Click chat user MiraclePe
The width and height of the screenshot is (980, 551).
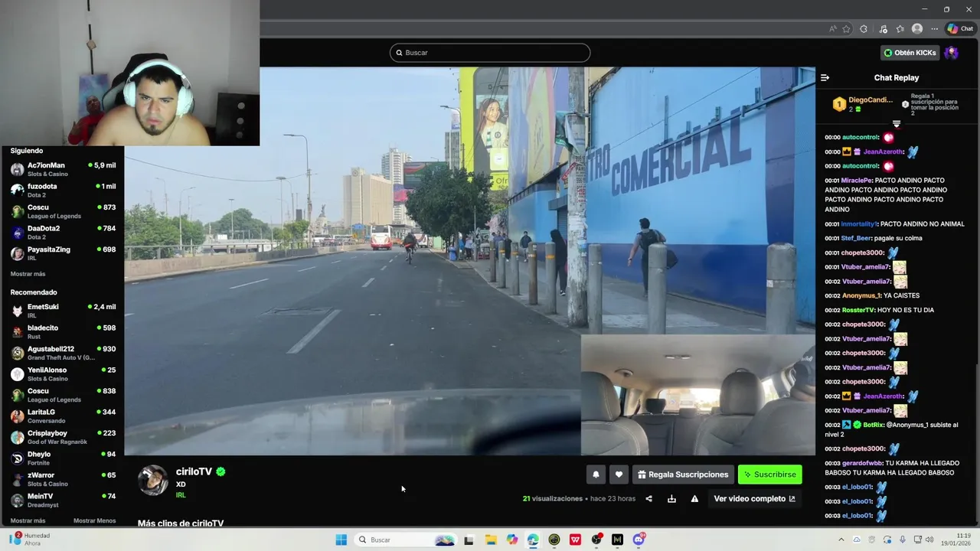click(x=857, y=181)
